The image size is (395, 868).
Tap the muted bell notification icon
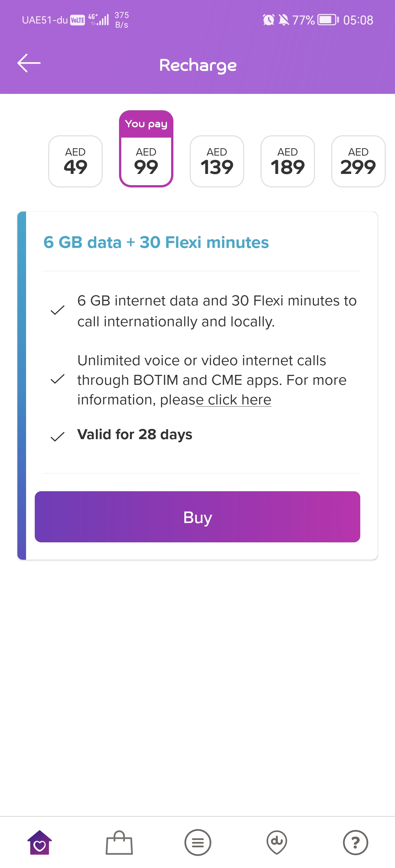(284, 20)
